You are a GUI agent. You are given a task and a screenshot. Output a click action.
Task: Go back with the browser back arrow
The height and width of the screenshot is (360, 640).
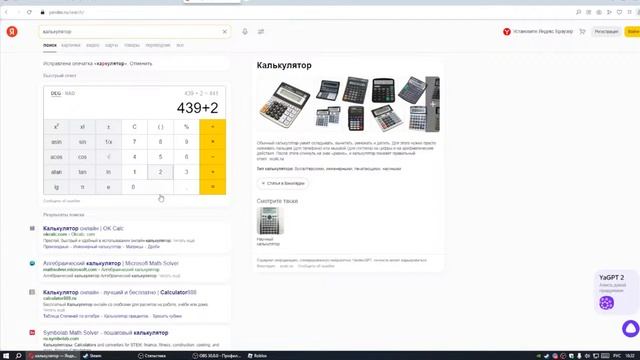pos(7,12)
